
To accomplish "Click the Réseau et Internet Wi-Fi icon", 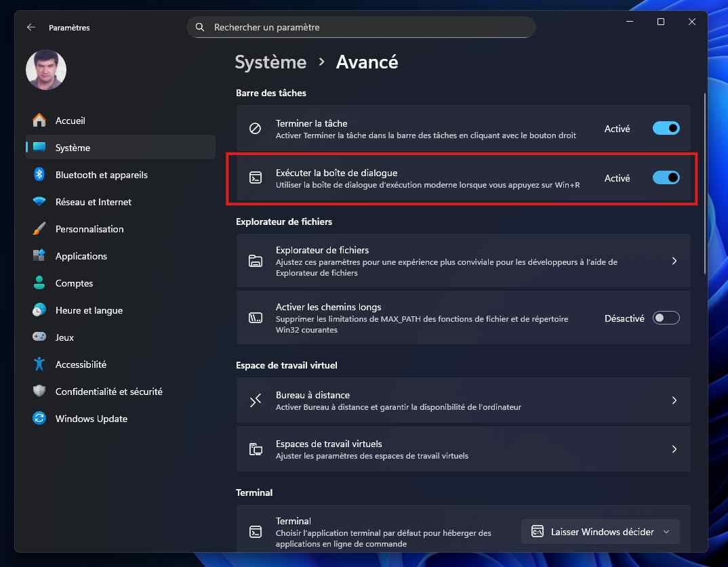I will point(39,202).
